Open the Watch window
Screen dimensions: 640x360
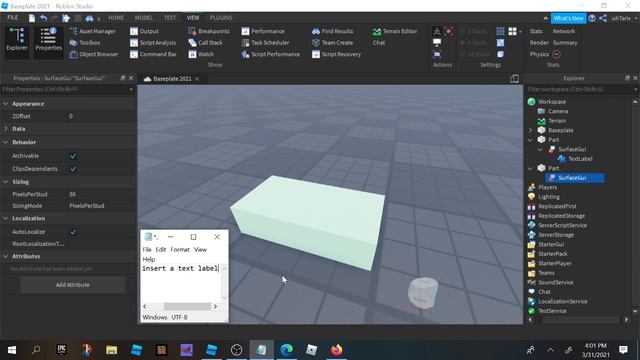201,54
